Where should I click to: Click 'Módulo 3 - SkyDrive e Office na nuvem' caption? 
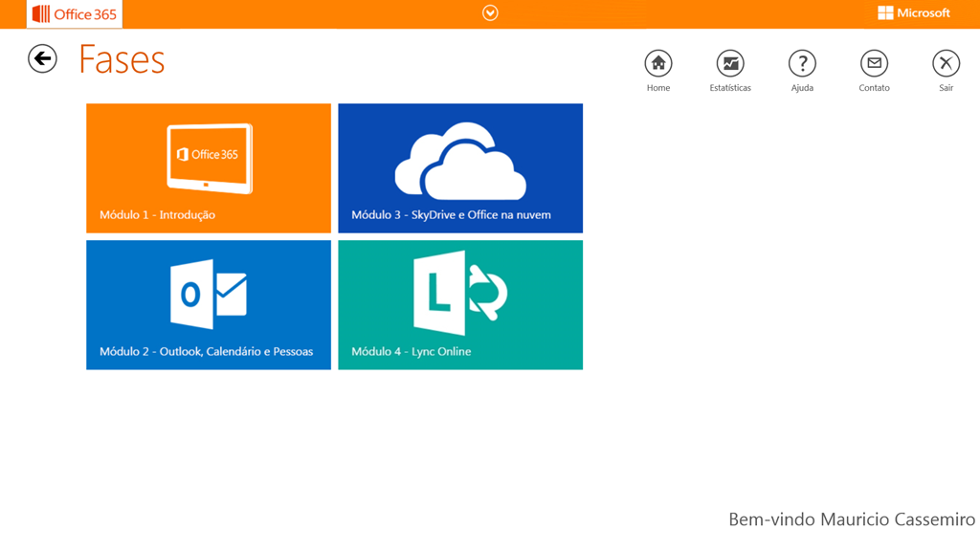point(452,215)
